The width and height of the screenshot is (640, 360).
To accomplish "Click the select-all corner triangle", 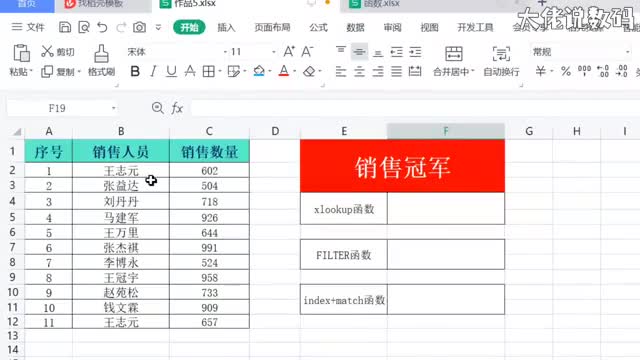I will pos(17,131).
